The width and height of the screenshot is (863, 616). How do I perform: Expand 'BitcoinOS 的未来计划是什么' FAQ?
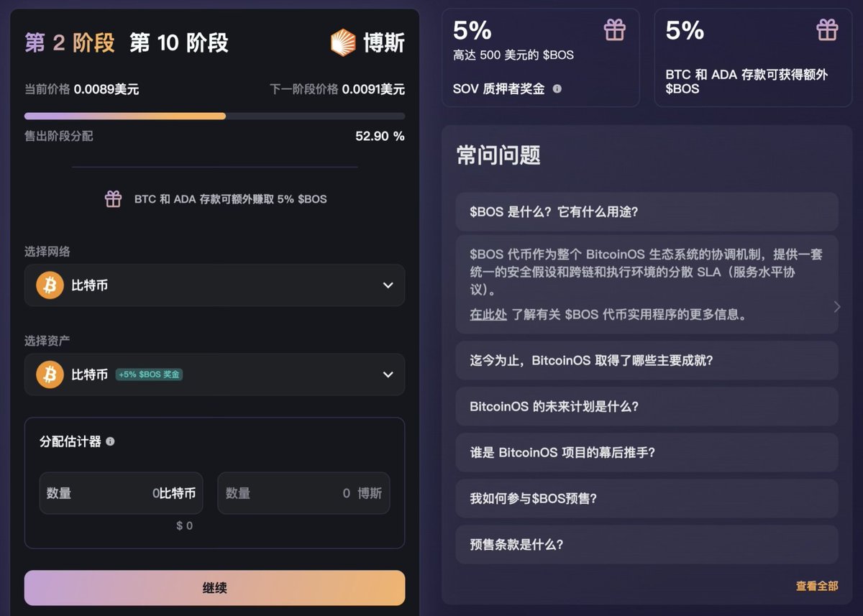[646, 406]
